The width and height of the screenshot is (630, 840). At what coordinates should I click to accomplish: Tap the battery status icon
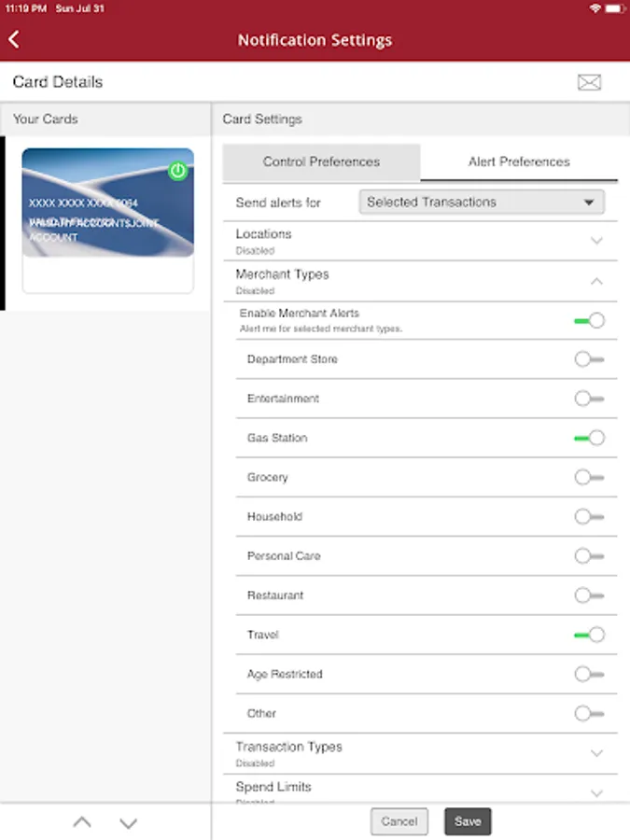click(x=614, y=7)
